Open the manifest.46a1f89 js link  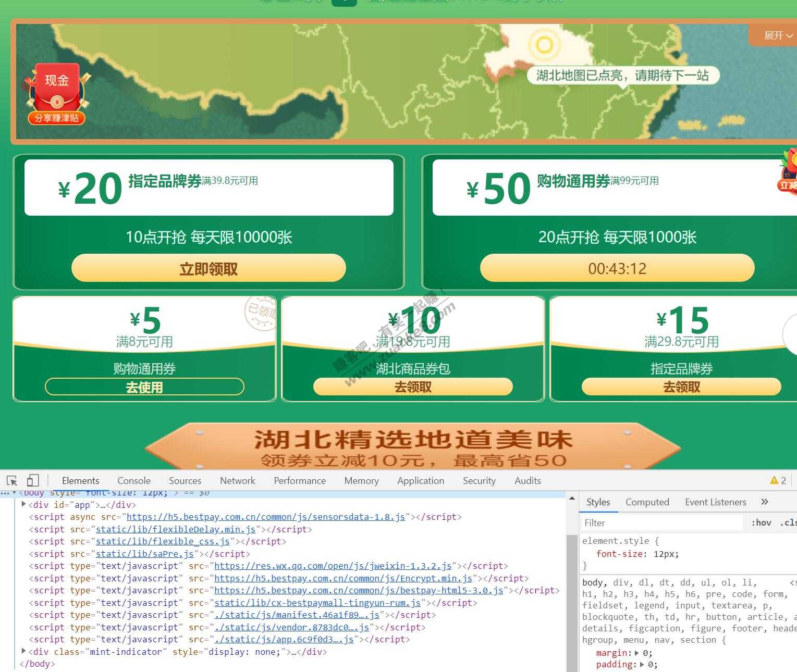click(x=297, y=614)
